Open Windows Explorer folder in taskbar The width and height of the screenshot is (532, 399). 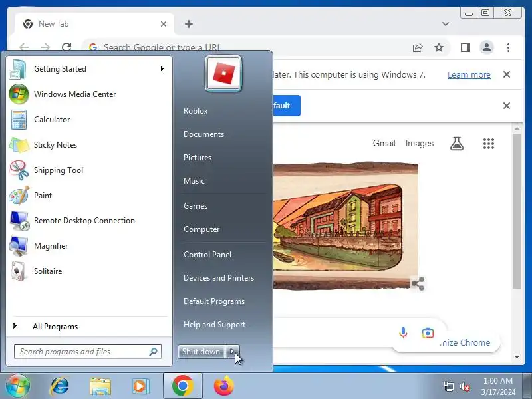point(100,386)
